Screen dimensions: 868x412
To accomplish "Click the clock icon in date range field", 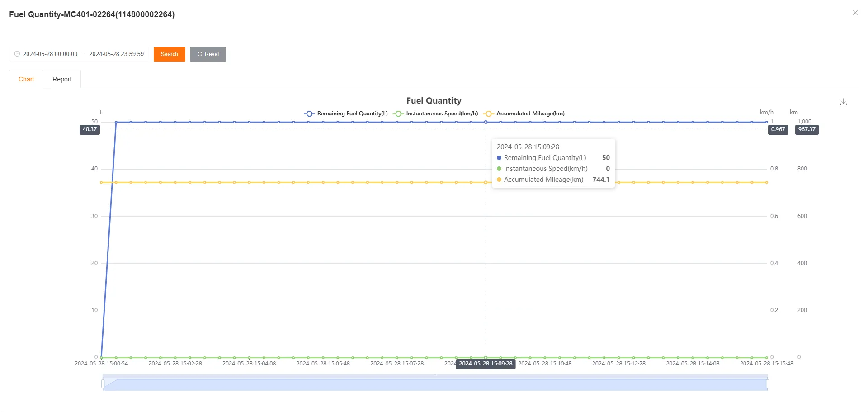I will click(17, 54).
